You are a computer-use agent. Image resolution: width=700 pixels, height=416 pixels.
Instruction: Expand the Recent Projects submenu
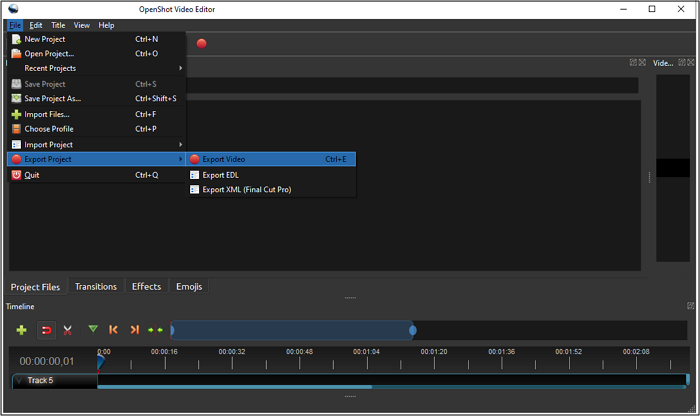click(50, 68)
